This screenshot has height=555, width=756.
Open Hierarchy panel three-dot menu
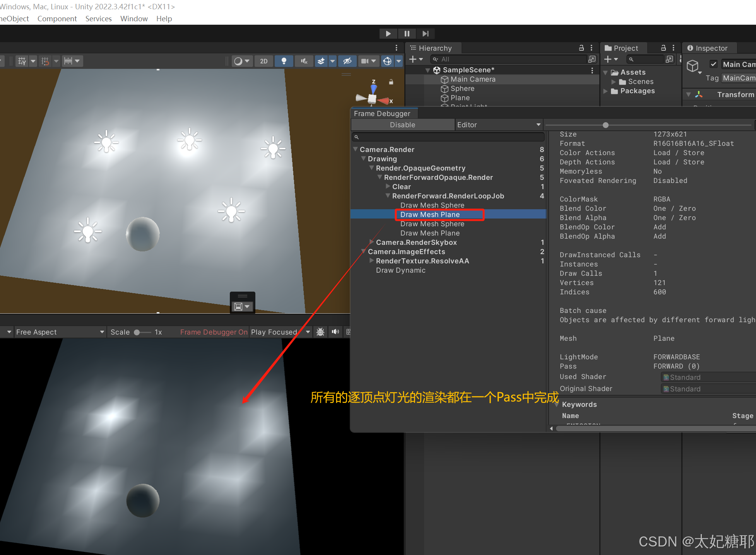coord(591,48)
